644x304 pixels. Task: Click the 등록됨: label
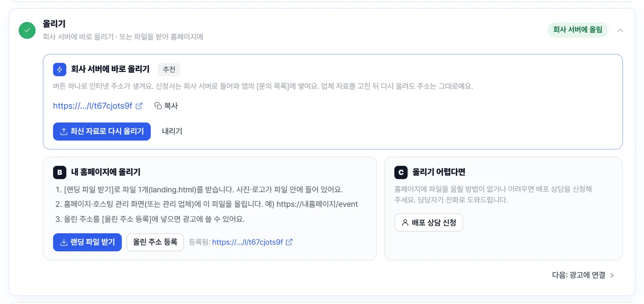200,242
